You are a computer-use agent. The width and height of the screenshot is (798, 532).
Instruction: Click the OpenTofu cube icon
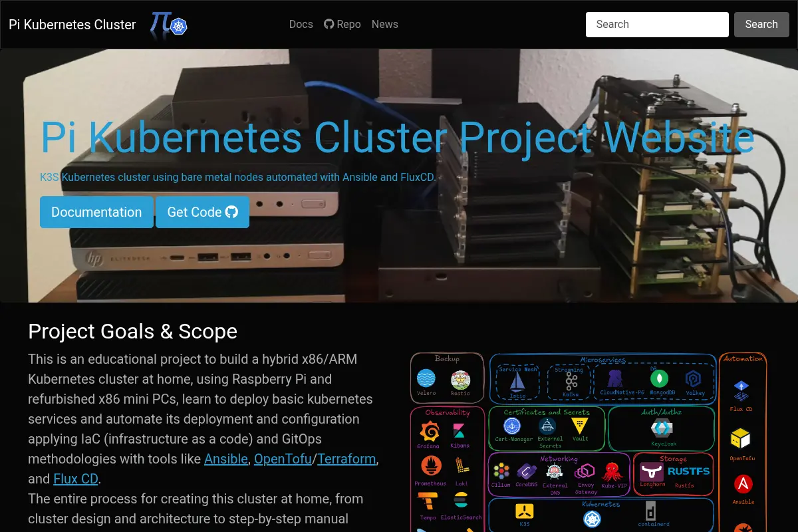pos(740,439)
